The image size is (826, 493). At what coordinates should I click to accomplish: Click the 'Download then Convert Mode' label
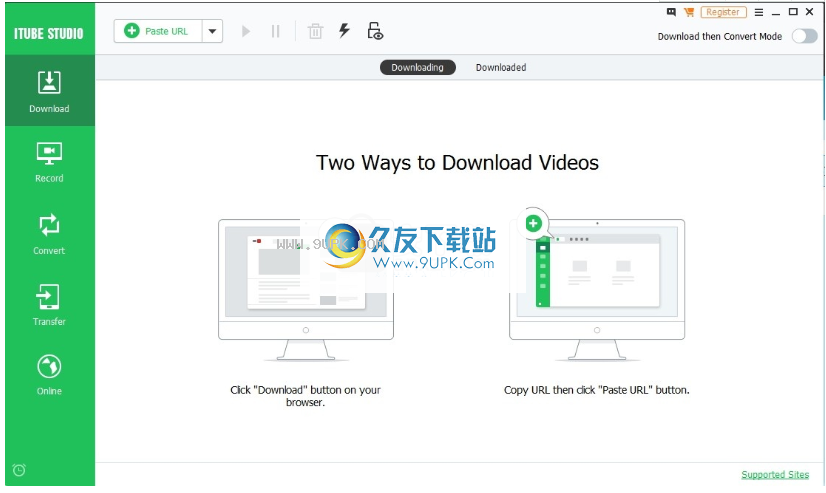720,36
